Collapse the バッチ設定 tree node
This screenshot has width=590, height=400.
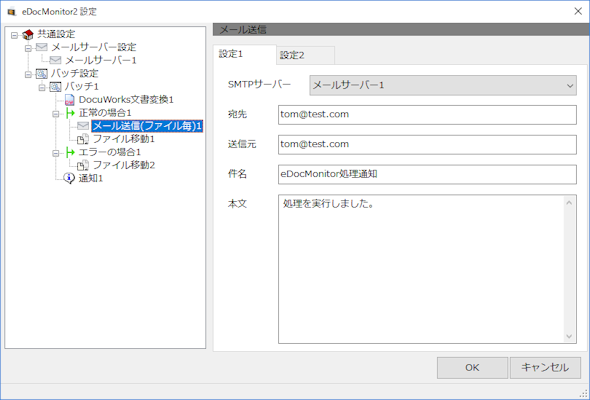(x=28, y=75)
